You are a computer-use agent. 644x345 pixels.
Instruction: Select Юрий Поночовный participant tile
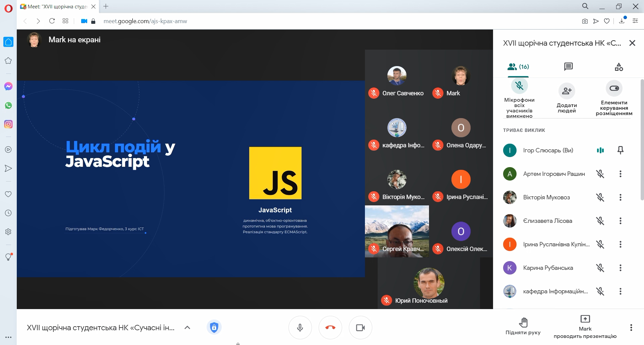429,284
